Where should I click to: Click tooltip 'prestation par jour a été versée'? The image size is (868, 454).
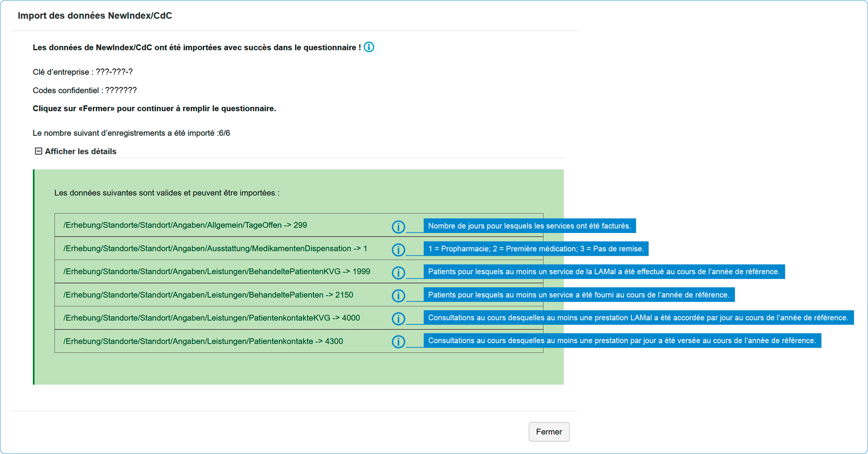click(622, 340)
